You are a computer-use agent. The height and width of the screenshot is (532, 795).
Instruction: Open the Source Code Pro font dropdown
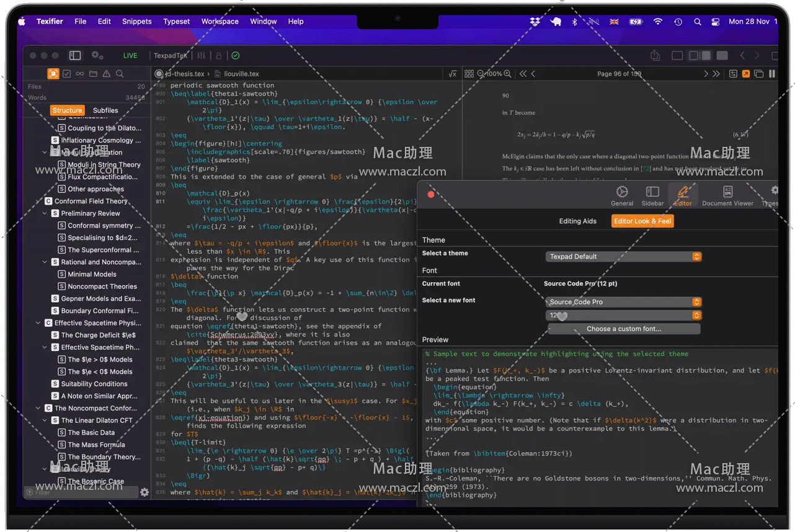point(624,302)
